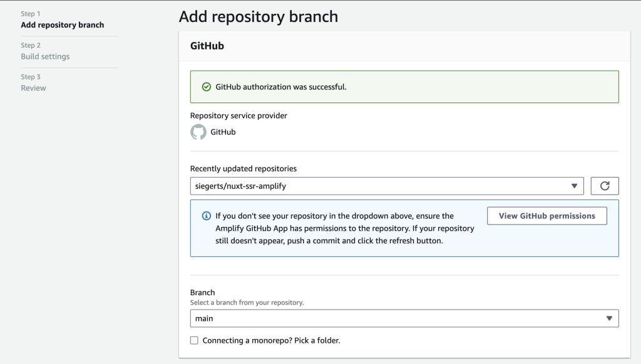
Task: Click the View GitHub permissions button
Action: point(546,215)
